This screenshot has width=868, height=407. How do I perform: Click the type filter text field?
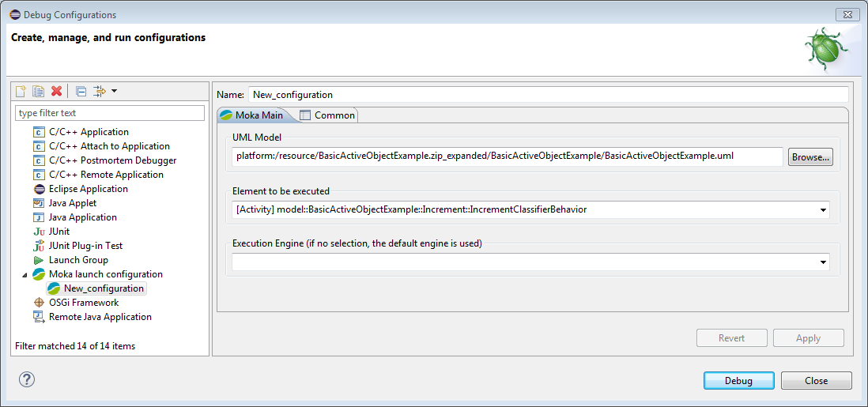[110, 113]
